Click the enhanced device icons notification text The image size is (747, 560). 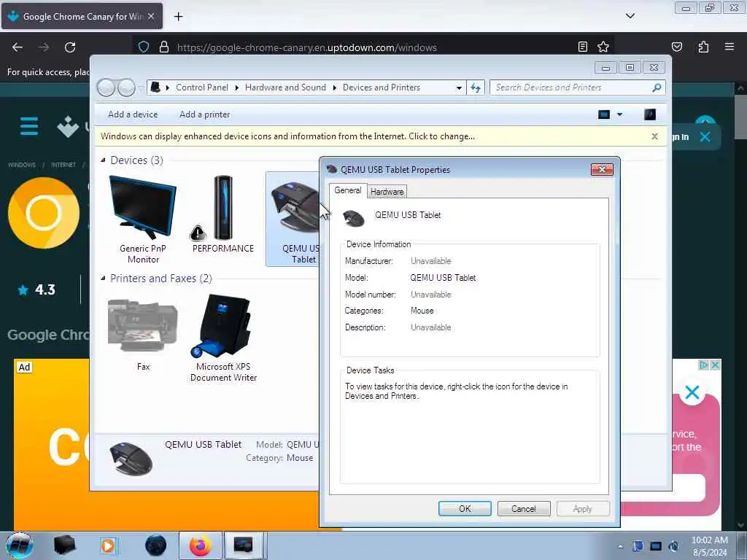coord(287,136)
